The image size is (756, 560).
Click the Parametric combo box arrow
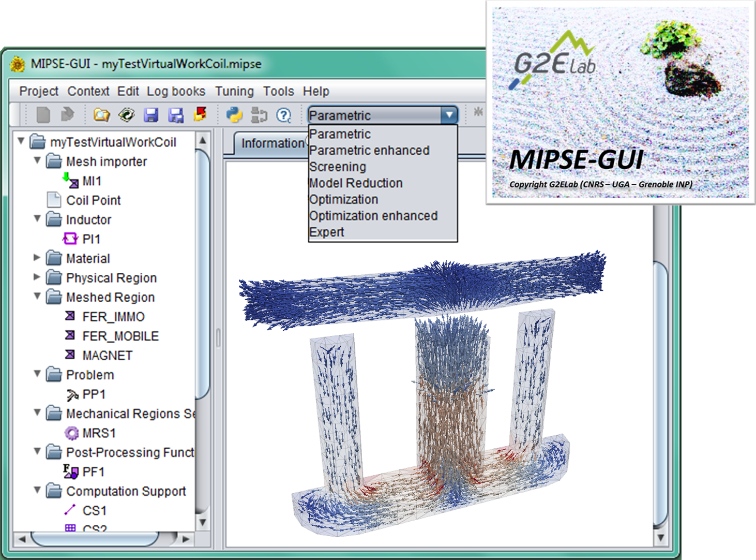pos(449,115)
